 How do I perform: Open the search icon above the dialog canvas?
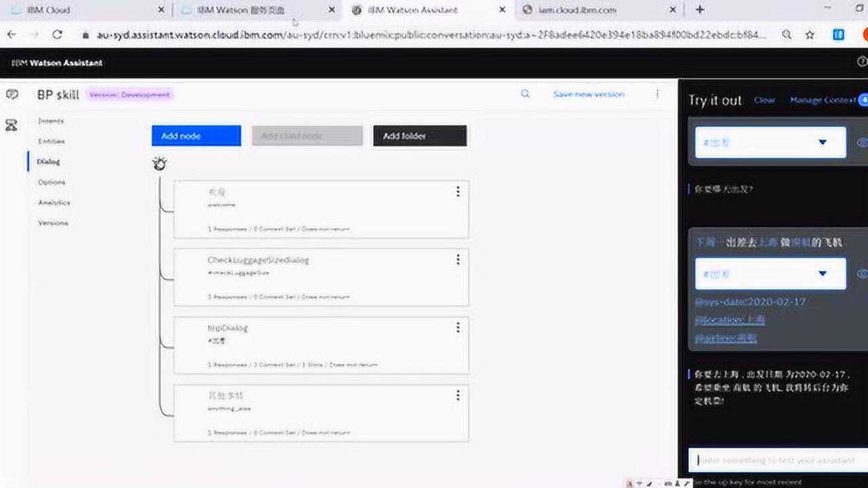pos(526,94)
